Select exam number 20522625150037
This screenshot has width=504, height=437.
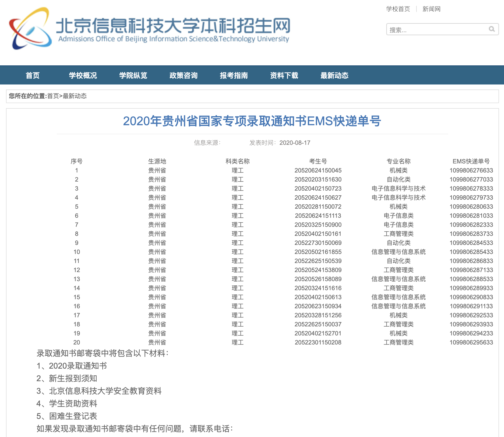point(318,324)
